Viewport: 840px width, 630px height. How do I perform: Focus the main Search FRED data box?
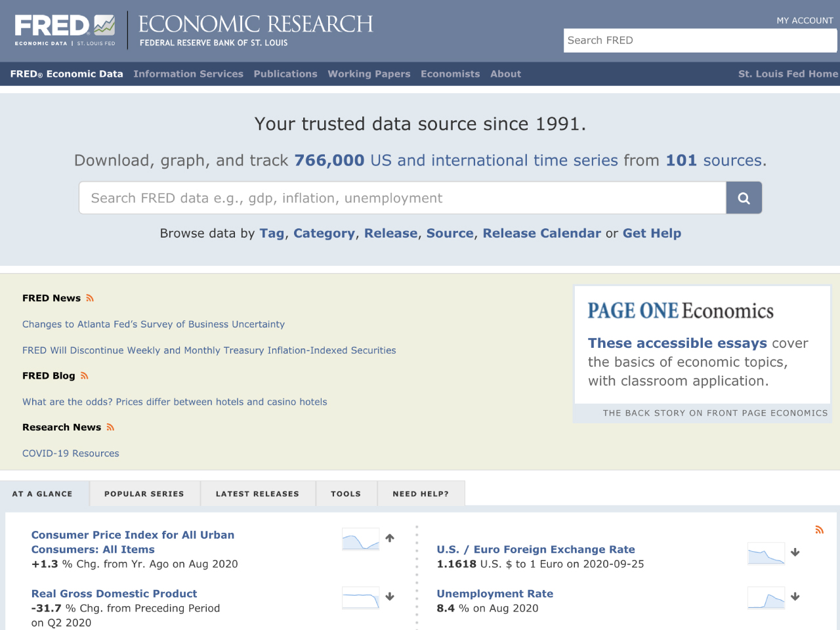(402, 198)
